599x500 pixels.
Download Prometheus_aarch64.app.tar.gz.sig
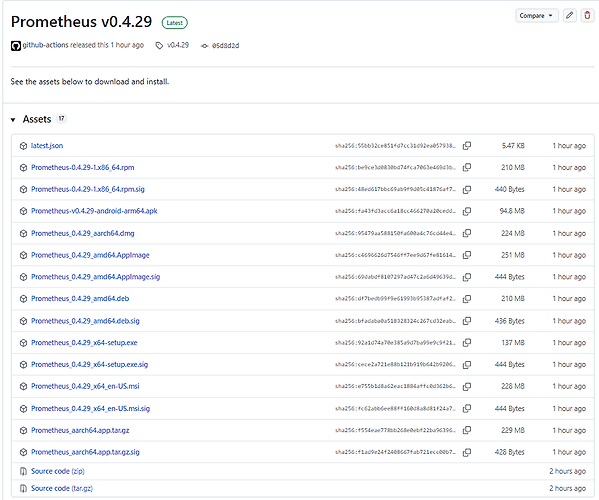point(85,452)
